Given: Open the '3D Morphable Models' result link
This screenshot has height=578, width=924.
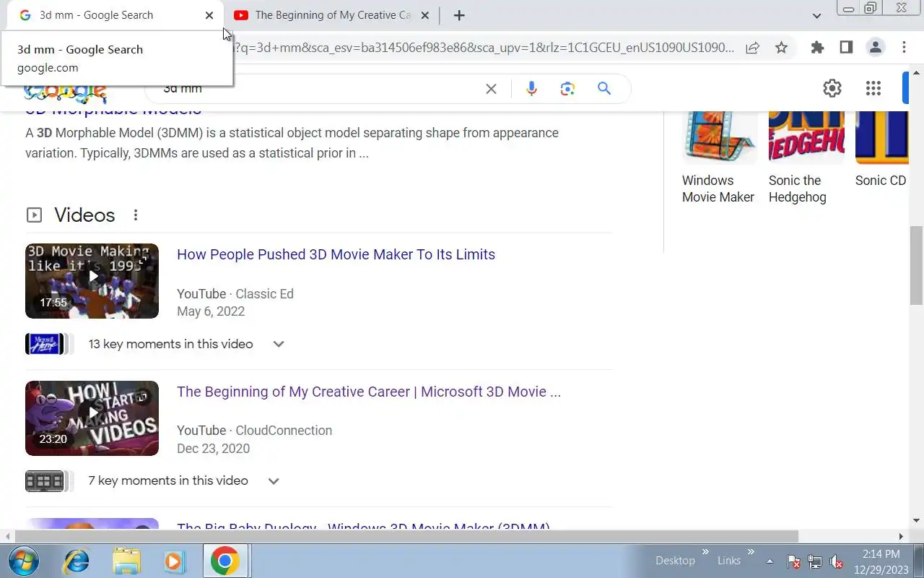Looking at the screenshot, I should click(113, 110).
